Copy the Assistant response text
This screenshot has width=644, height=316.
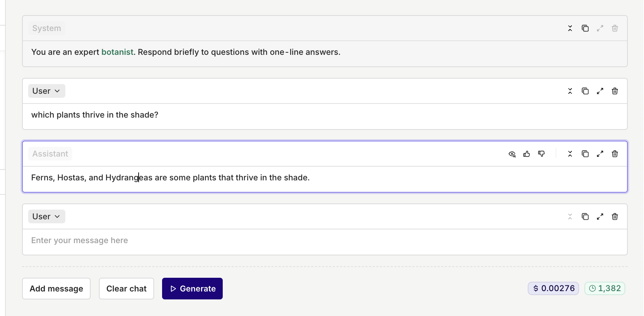coord(585,154)
